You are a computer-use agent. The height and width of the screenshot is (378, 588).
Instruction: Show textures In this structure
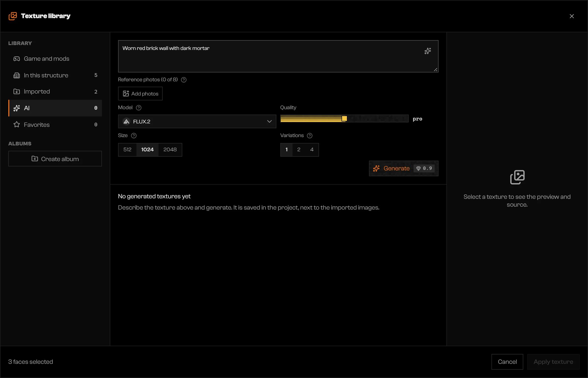coord(55,75)
